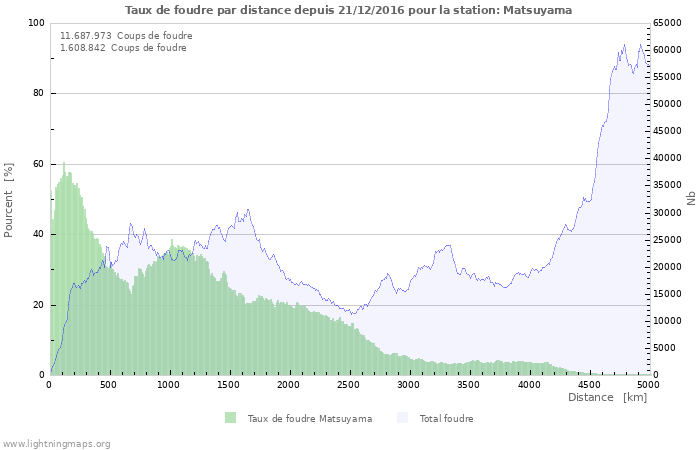
Task: Click the 65000 label on the right axis
Action: pos(667,23)
